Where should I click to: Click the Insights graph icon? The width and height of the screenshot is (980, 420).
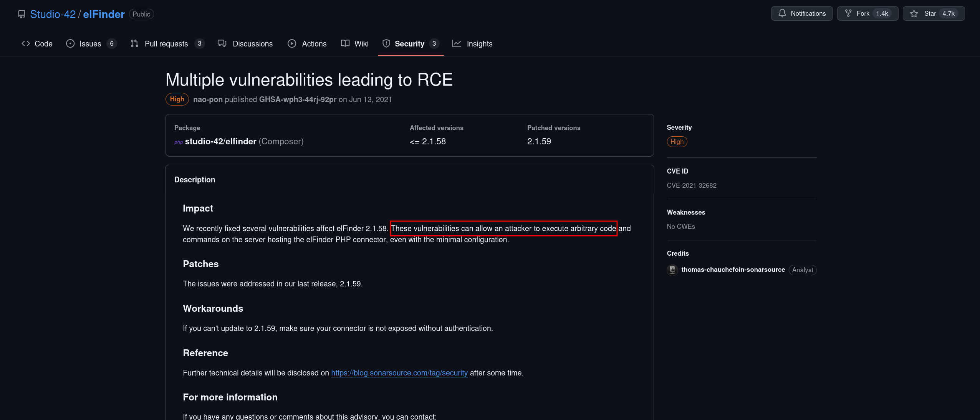click(x=457, y=44)
